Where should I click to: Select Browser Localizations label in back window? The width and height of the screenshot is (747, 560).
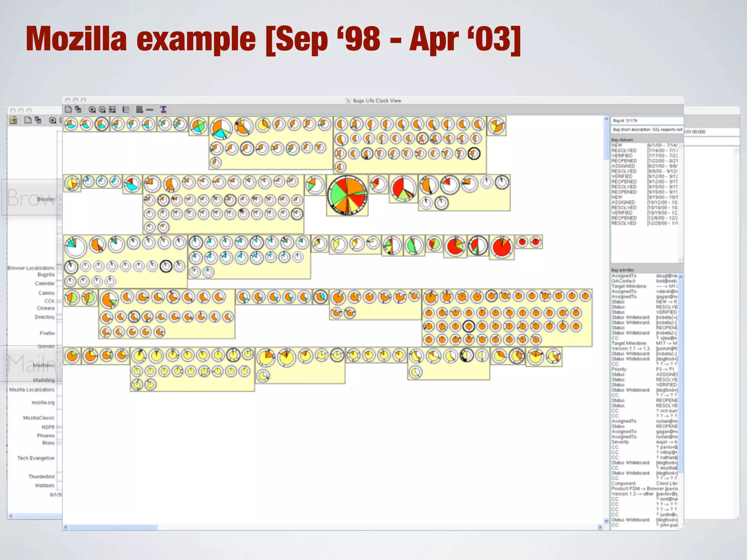(31, 268)
